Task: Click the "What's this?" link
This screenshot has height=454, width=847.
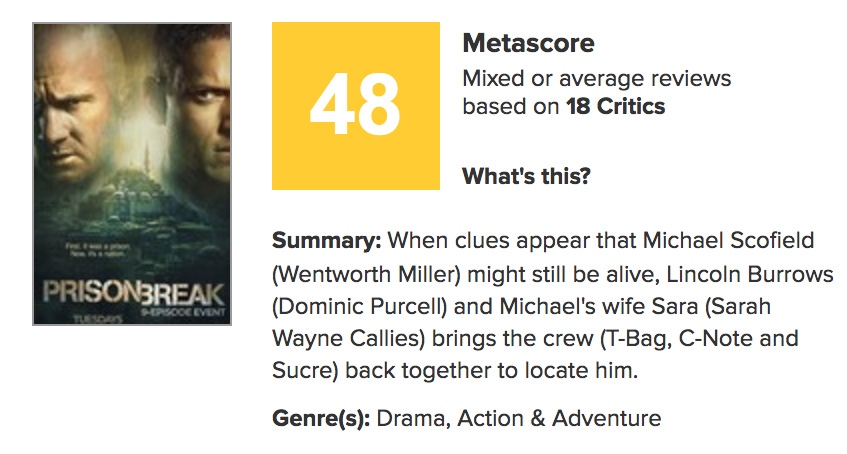Action: tap(526, 177)
